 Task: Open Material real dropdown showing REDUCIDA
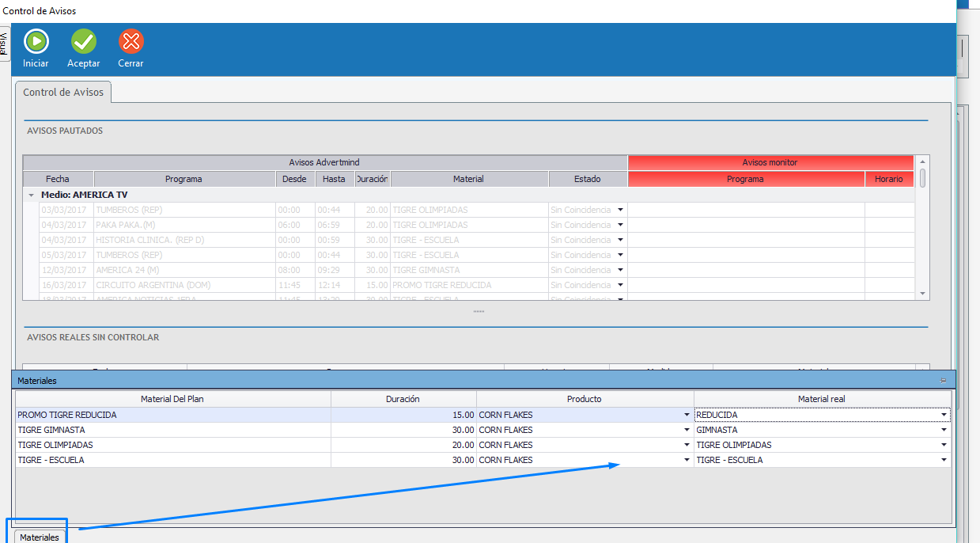[944, 415]
